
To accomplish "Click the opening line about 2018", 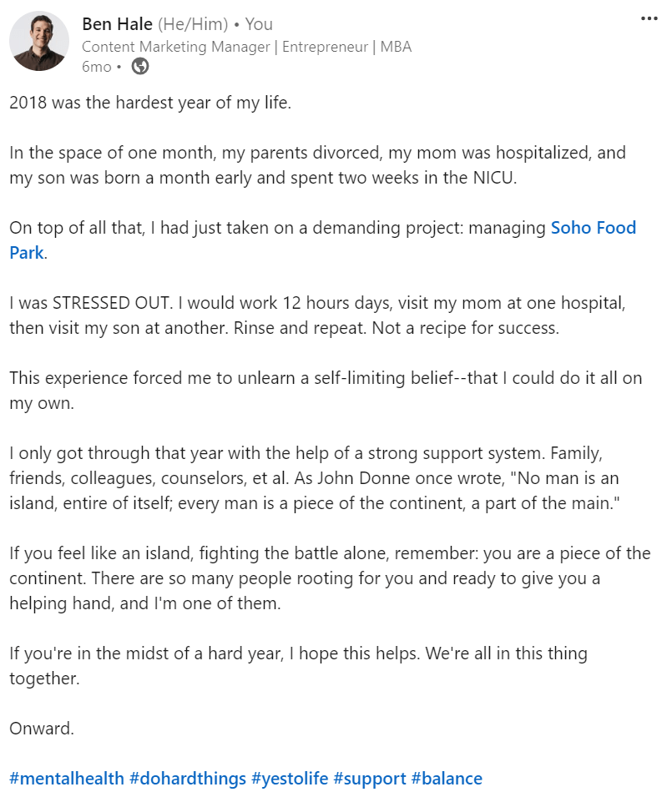I will tap(150, 103).
